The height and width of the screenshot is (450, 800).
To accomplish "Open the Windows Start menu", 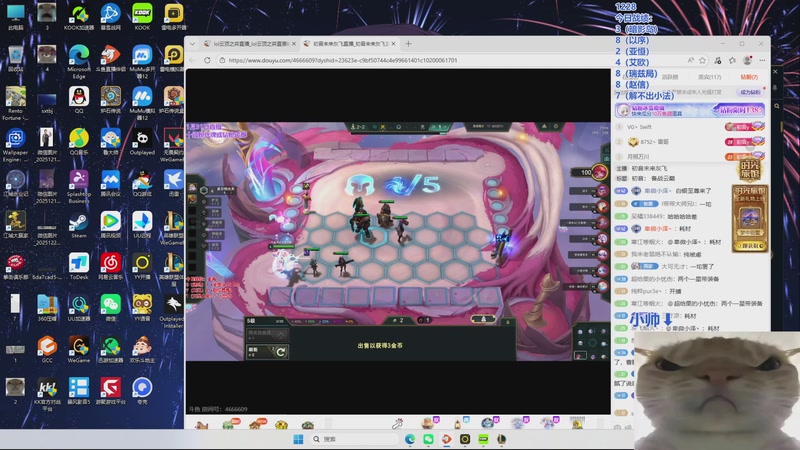I will point(298,439).
